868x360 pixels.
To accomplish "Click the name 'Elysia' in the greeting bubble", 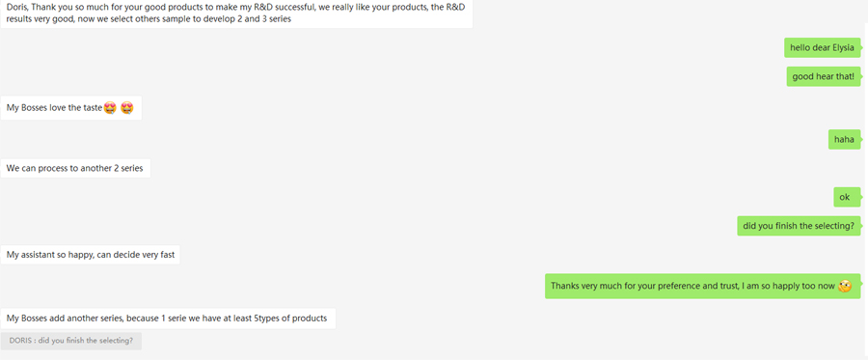I will coord(844,47).
